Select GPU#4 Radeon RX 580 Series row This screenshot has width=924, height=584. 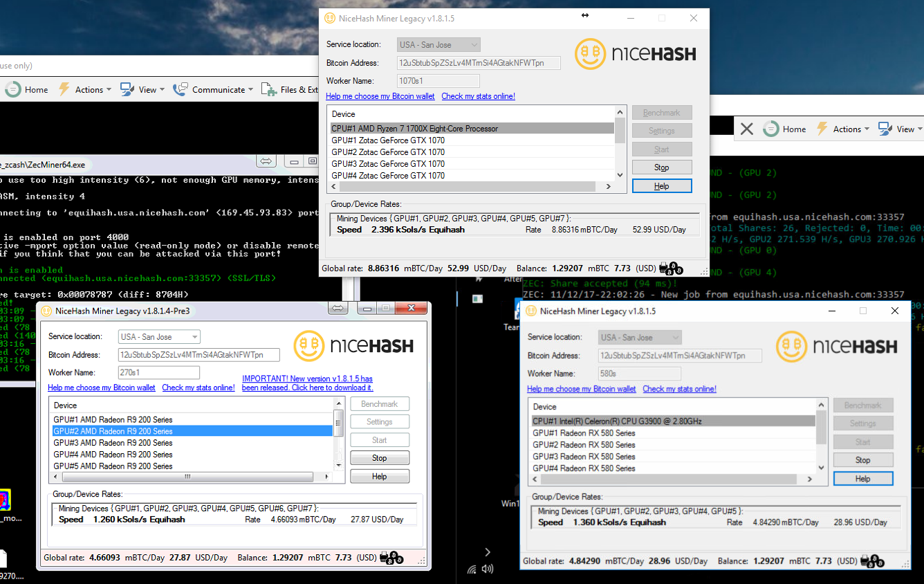click(673, 468)
